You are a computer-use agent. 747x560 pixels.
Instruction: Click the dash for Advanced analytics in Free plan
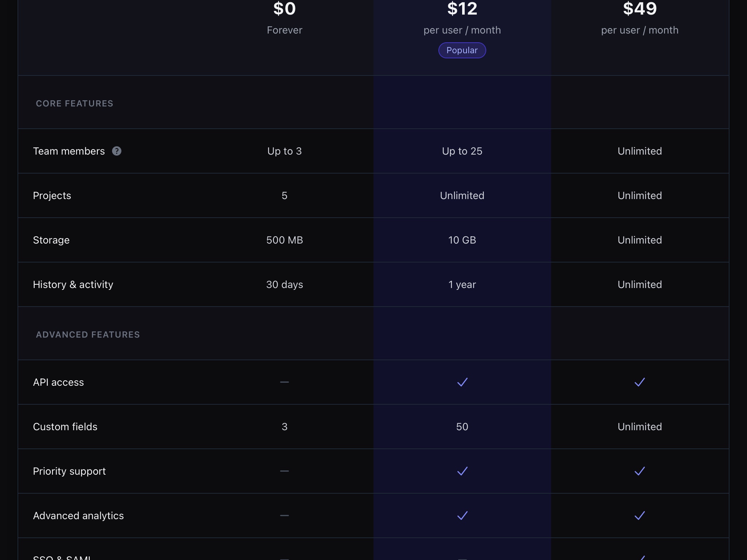point(285,516)
